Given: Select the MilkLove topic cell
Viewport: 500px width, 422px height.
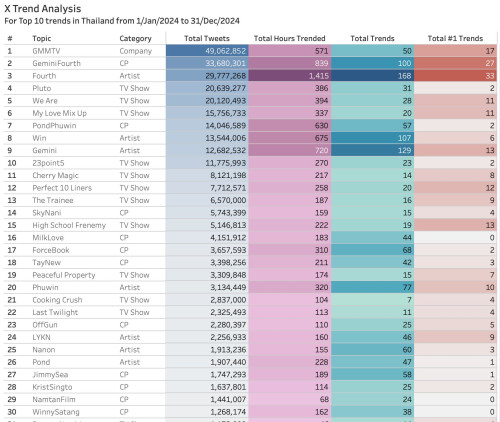Looking at the screenshot, I should (x=48, y=238).
